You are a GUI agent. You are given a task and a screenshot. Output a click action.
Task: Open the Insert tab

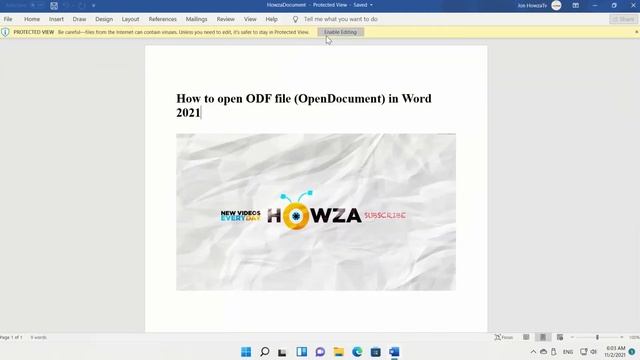[56, 19]
